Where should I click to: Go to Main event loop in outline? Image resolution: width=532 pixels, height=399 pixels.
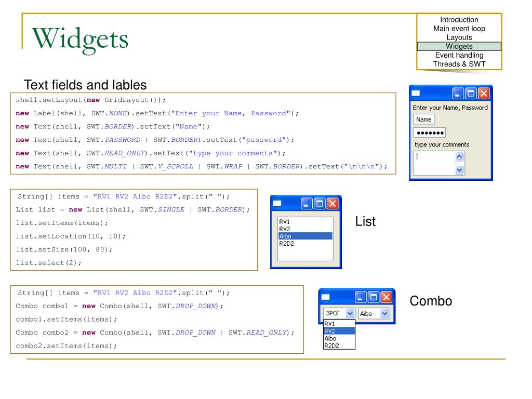459,29
